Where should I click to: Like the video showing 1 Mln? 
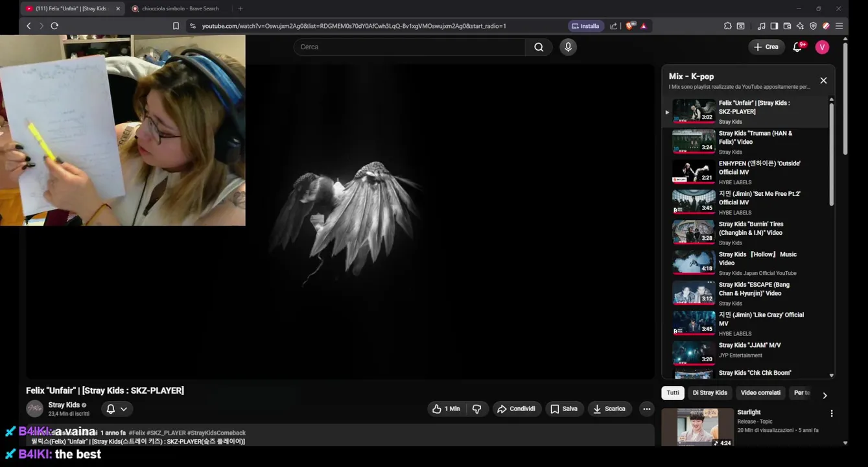pos(447,409)
